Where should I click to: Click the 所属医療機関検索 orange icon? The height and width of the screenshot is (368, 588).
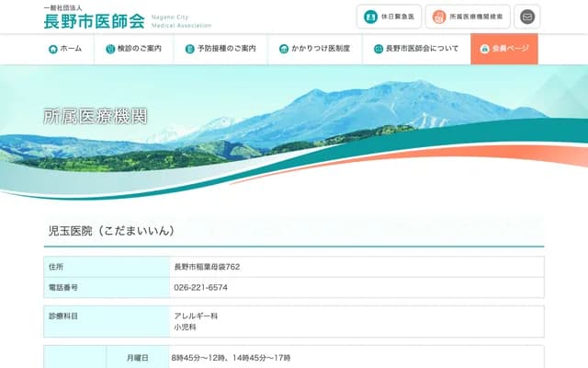click(x=440, y=17)
